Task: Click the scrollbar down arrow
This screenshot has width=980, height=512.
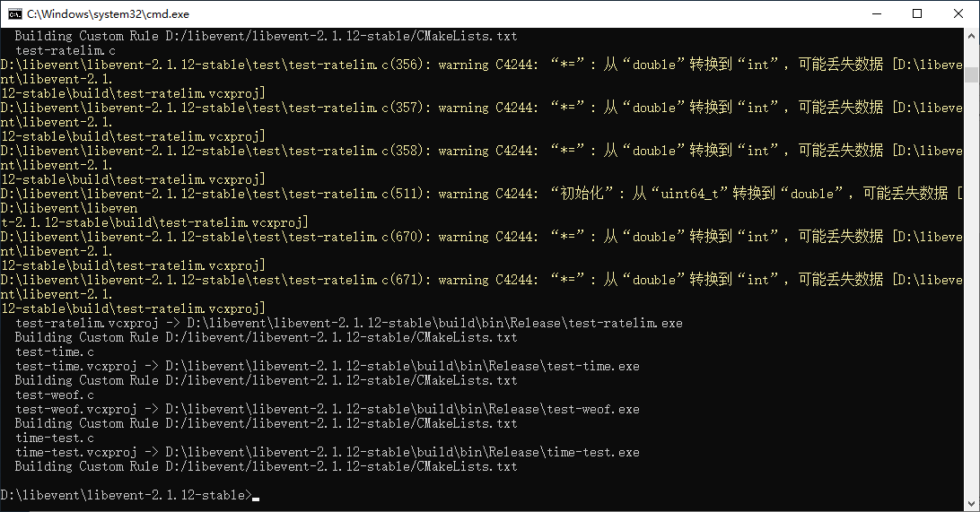Action: [x=971, y=503]
